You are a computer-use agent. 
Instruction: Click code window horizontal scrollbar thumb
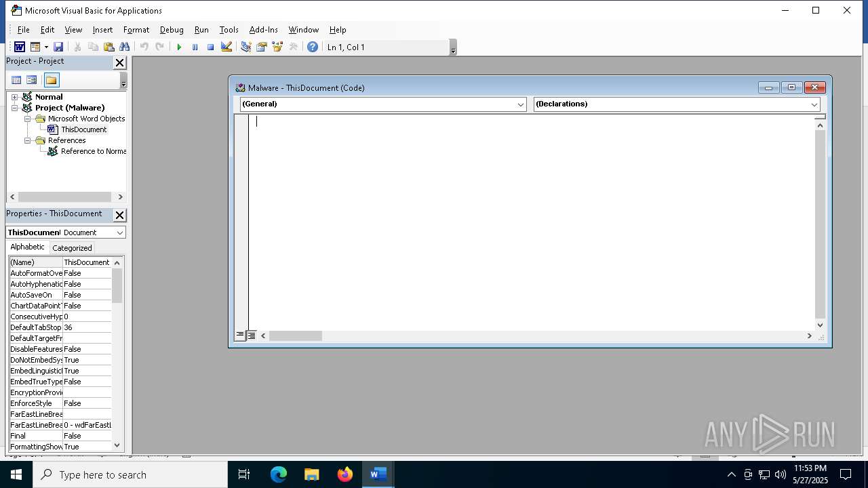(x=296, y=335)
